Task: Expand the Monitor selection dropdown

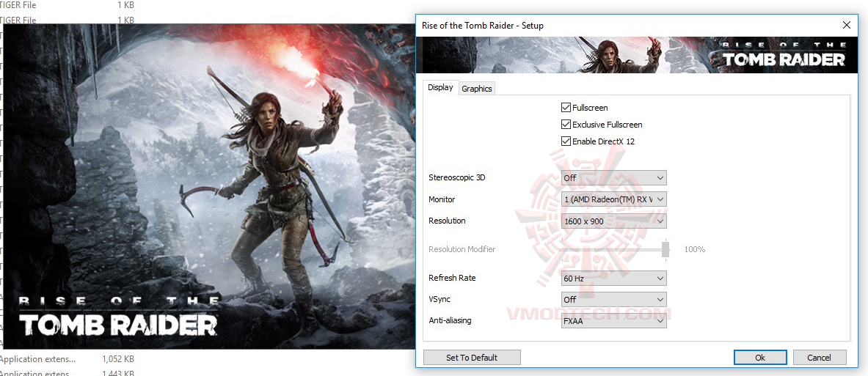Action: pyautogui.click(x=613, y=199)
